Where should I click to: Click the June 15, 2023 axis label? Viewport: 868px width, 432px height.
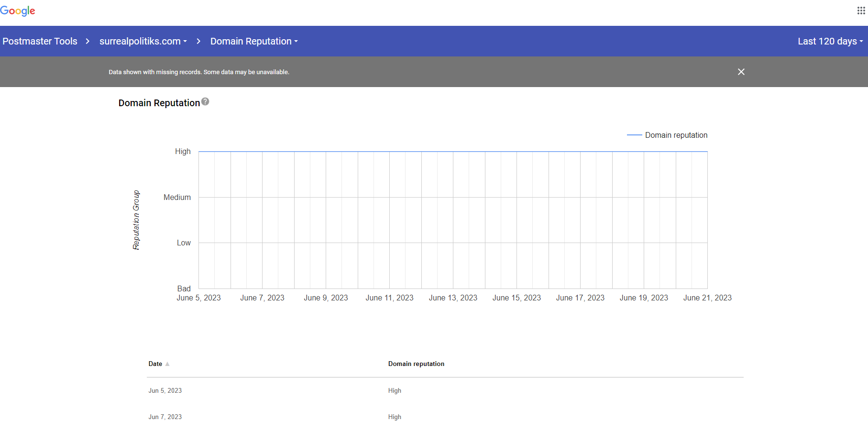tap(516, 298)
